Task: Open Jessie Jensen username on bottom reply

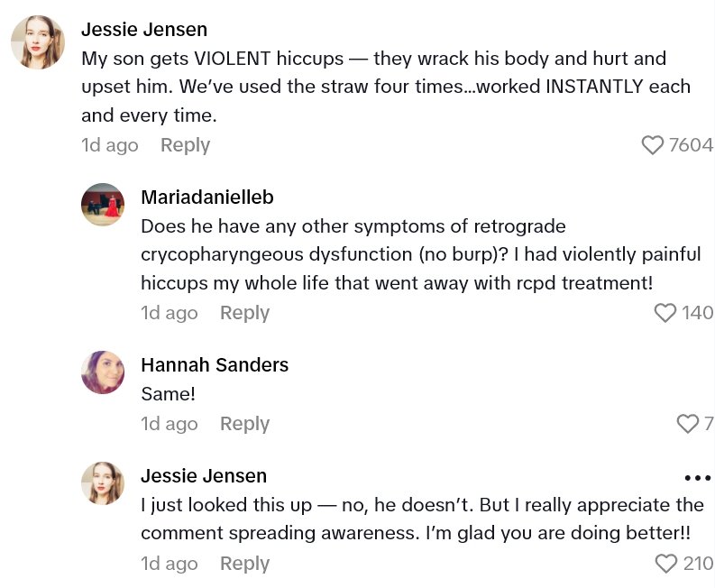Action: pyautogui.click(x=204, y=476)
